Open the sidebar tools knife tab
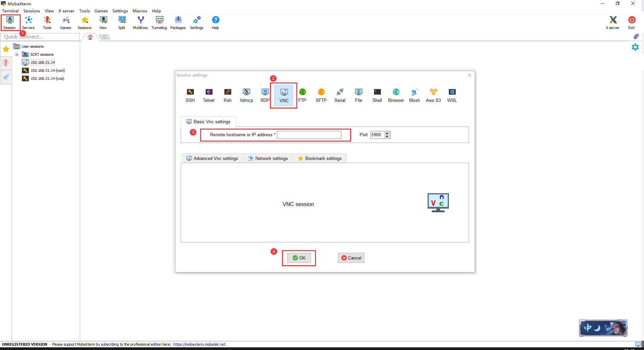This screenshot has height=350, width=644. [x=6, y=63]
